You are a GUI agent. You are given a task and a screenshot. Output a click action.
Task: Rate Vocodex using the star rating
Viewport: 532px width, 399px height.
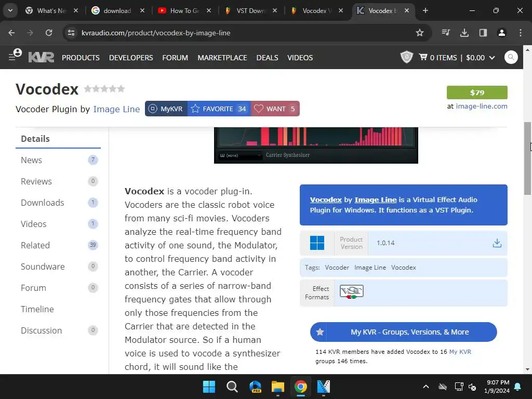point(104,89)
